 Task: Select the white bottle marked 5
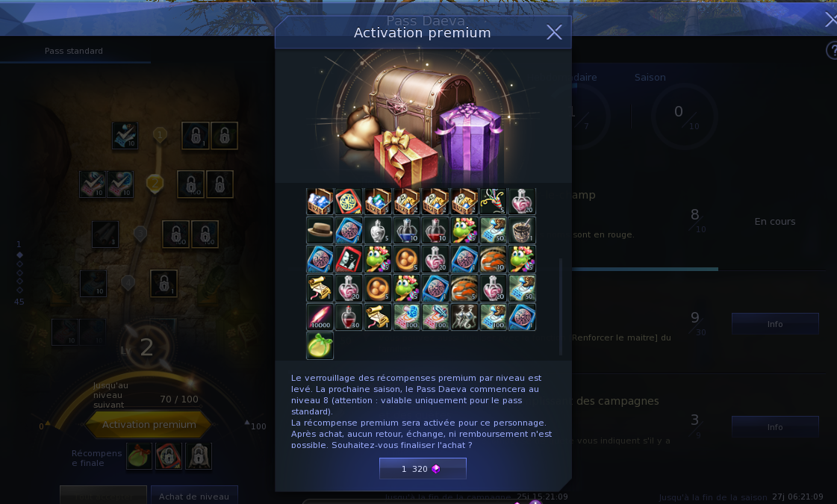(x=377, y=230)
